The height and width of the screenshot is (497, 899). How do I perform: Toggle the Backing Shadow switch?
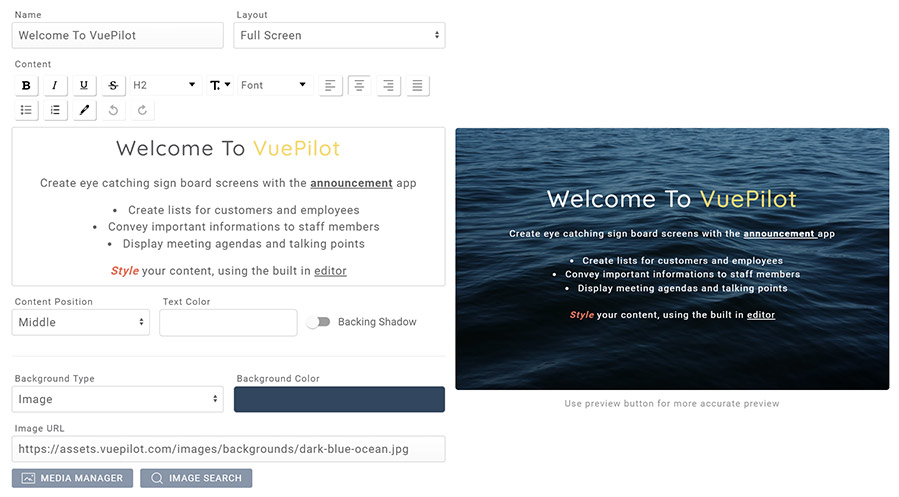[318, 322]
